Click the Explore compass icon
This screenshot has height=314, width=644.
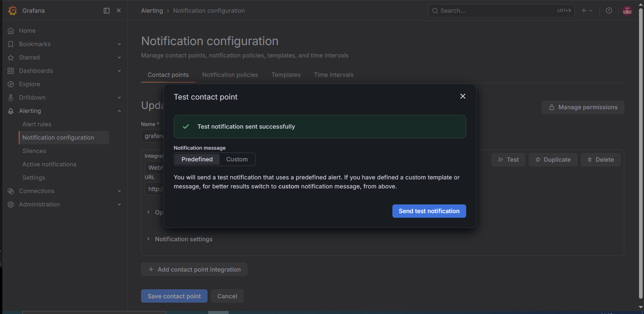(x=11, y=84)
